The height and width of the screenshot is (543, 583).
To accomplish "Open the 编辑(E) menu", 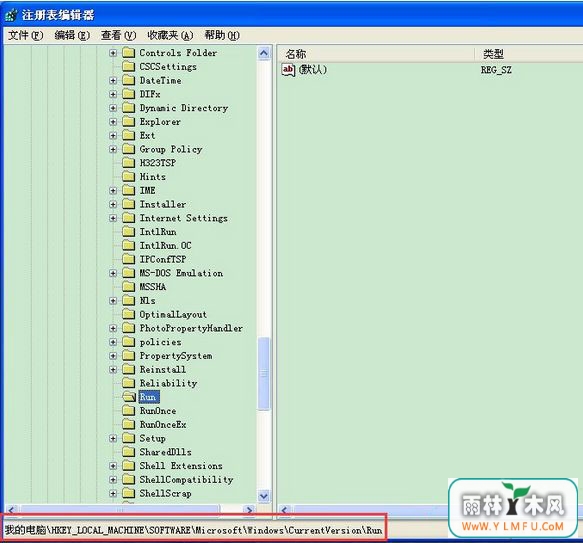I will click(72, 35).
